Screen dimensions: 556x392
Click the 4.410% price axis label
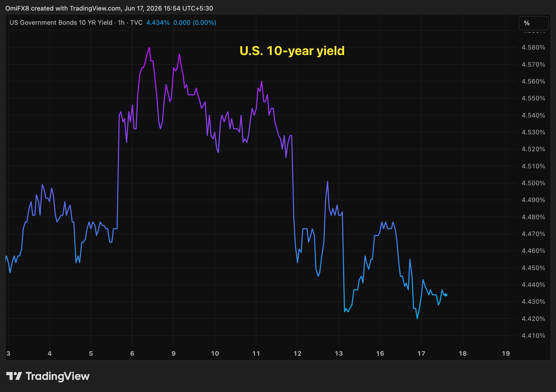click(533, 336)
